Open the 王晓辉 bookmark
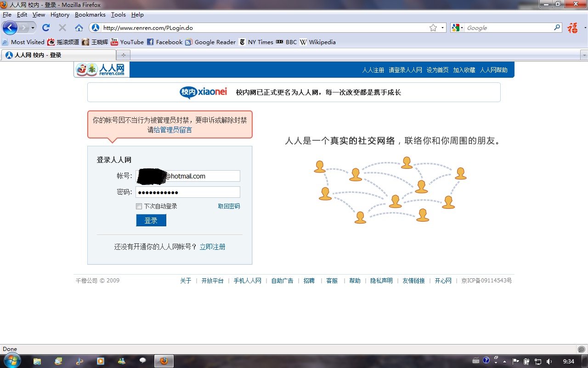The image size is (588, 368). tap(95, 42)
